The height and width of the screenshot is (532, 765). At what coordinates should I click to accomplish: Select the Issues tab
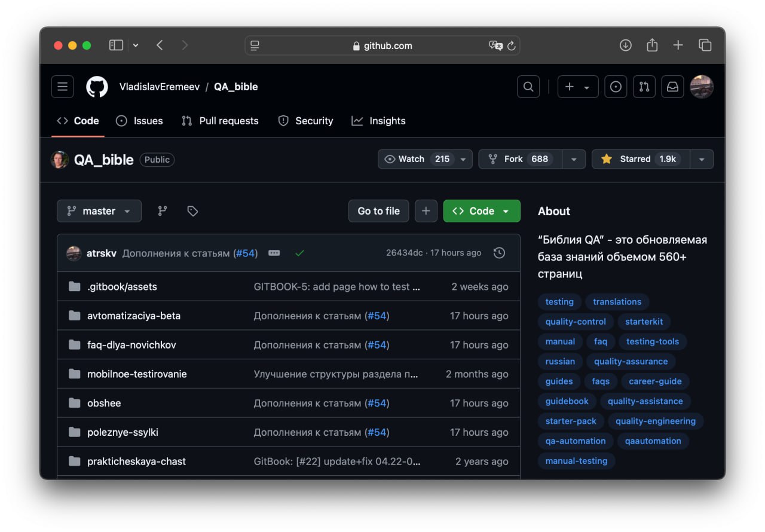(x=139, y=121)
